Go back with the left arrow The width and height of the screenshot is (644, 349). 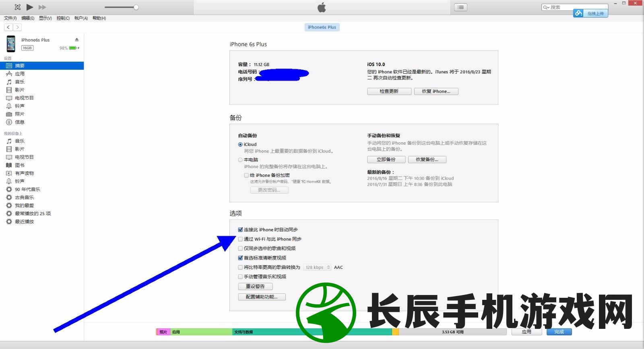(x=8, y=27)
